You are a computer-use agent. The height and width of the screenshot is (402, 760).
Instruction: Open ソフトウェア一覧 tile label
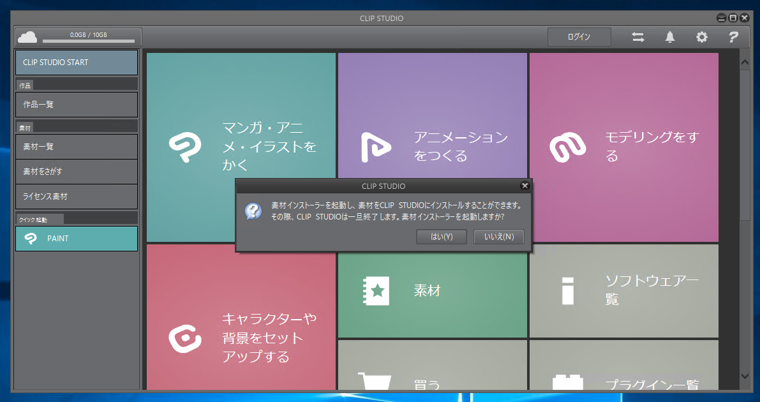652,290
